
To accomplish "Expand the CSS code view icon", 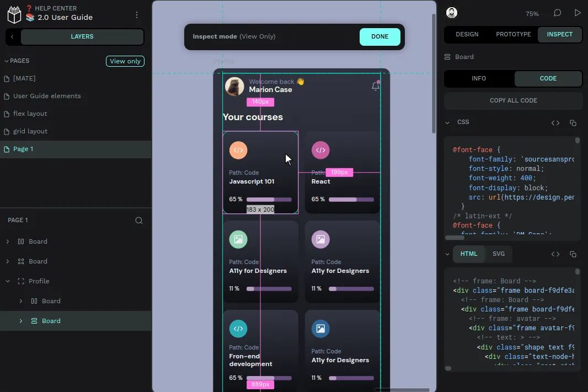I will [x=555, y=123].
